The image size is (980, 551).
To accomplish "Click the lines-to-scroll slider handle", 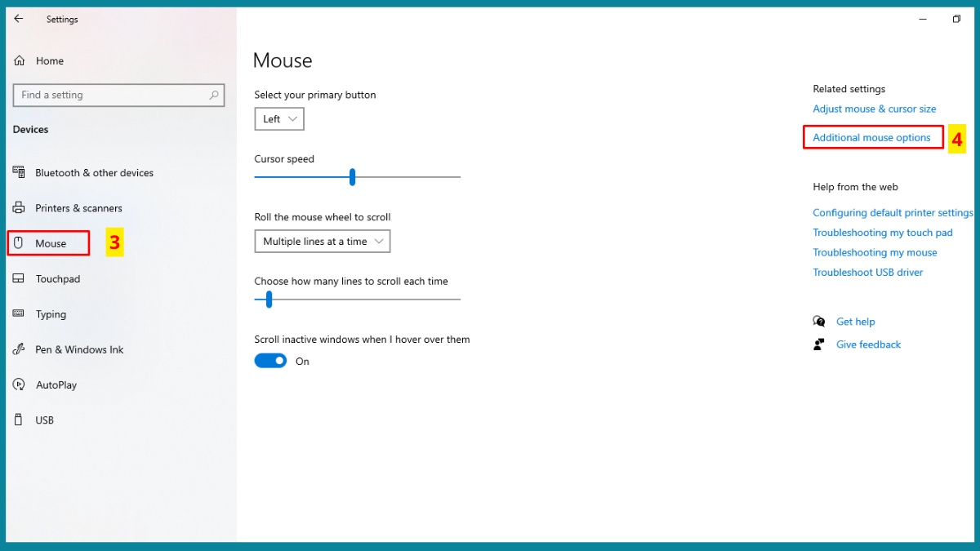I will 269,300.
